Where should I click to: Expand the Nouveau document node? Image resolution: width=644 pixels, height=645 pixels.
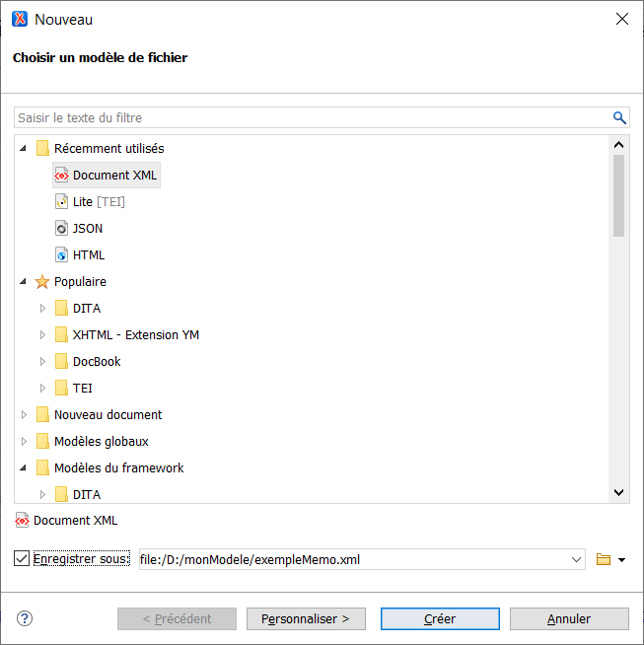(x=24, y=415)
